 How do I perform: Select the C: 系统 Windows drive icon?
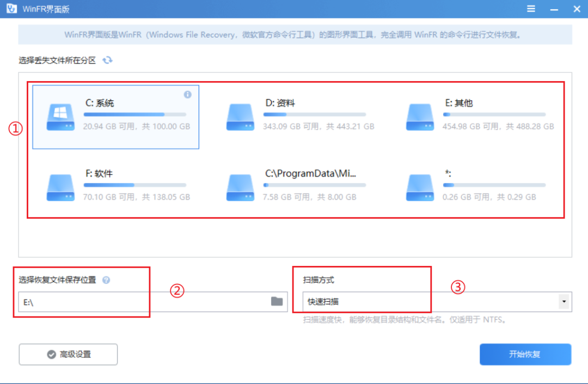[x=60, y=117]
